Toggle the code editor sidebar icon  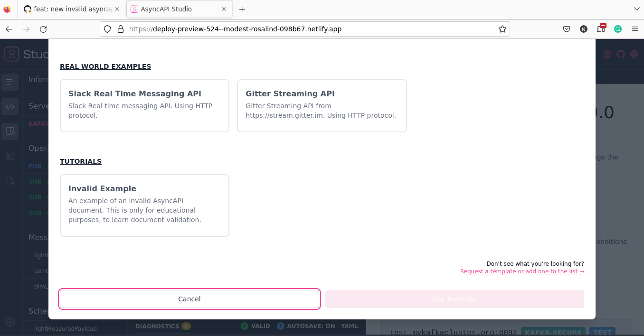10,107
